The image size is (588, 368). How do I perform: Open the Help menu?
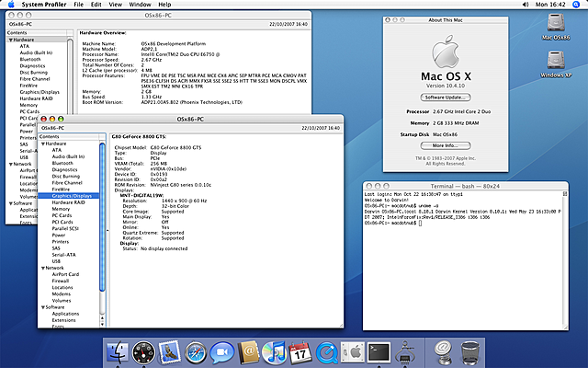point(164,5)
